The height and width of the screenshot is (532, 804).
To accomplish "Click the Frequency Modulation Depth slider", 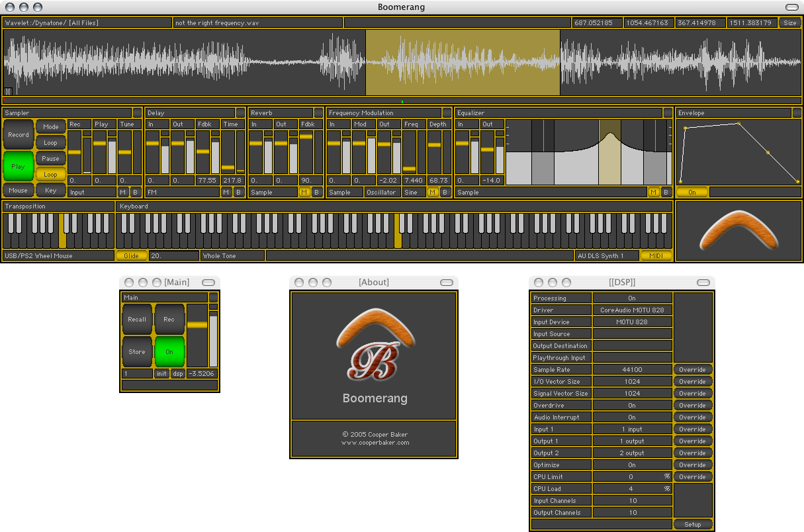I will 435,152.
